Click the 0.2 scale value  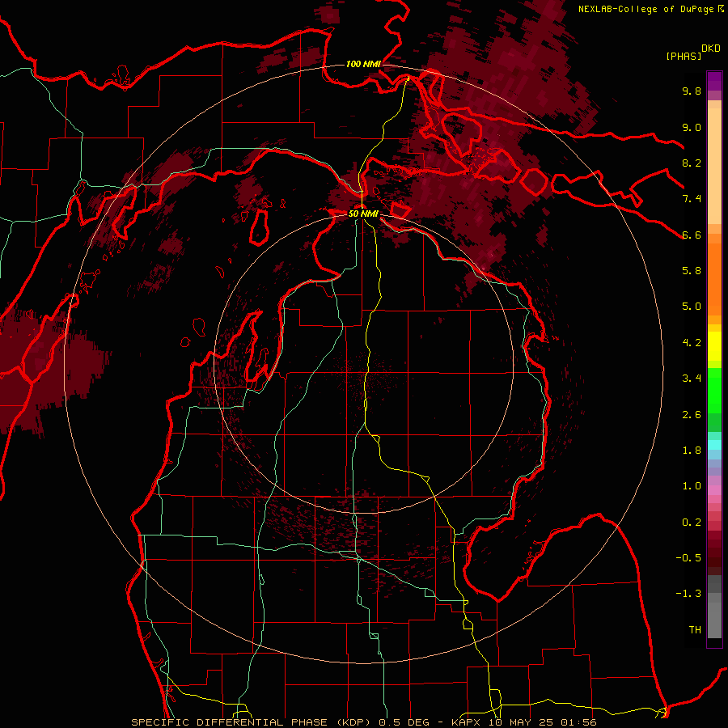(692, 523)
